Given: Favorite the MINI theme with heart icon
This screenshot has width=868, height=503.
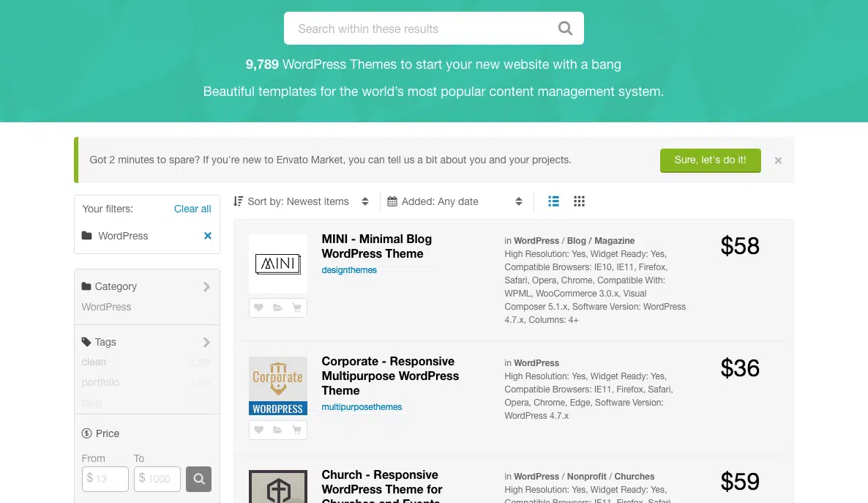Looking at the screenshot, I should (258, 308).
